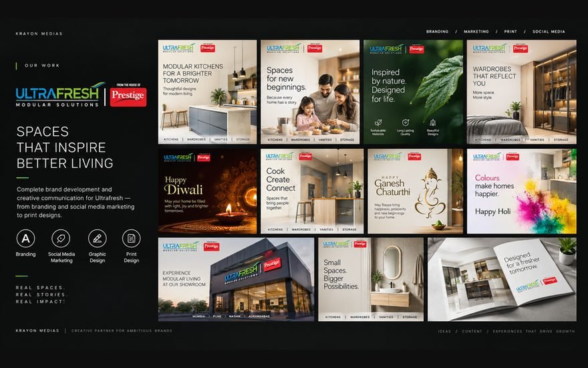The image size is (588, 368).
Task: Click the Branding circle icon
Action: (x=25, y=238)
